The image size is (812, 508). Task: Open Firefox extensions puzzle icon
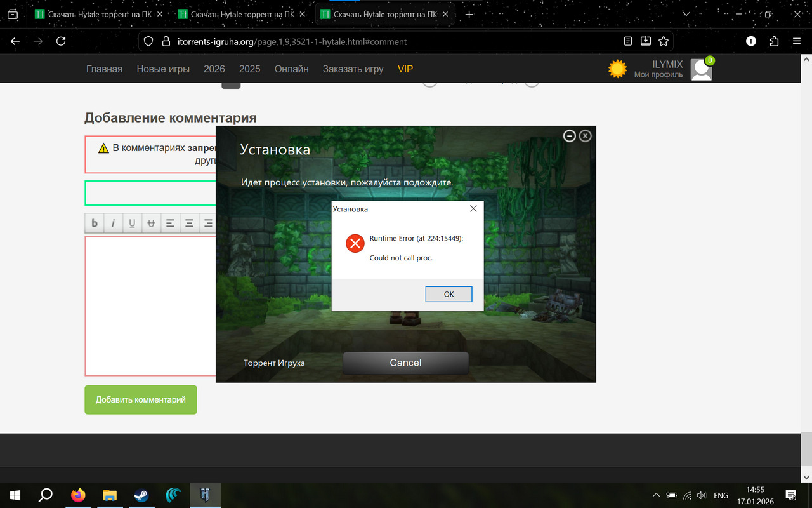(x=774, y=41)
